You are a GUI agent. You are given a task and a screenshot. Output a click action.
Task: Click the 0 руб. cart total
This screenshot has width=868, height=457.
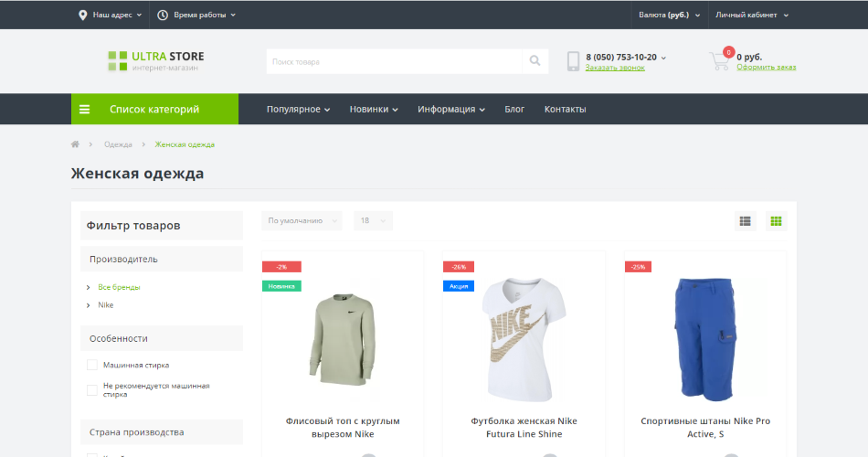tap(749, 57)
